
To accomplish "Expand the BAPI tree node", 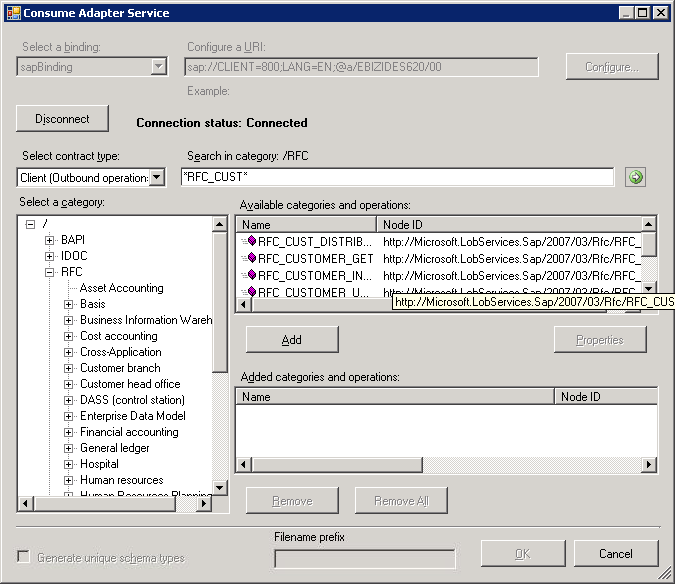I will coord(49,240).
